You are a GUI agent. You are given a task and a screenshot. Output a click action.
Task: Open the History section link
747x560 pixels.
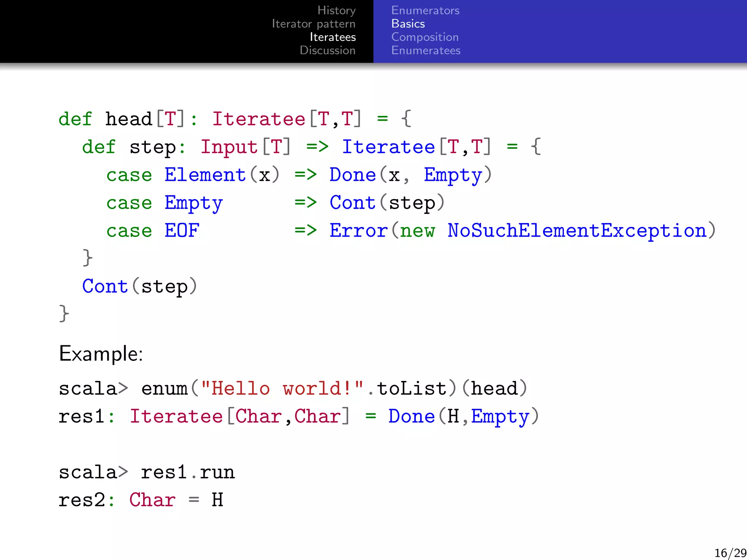coord(336,10)
